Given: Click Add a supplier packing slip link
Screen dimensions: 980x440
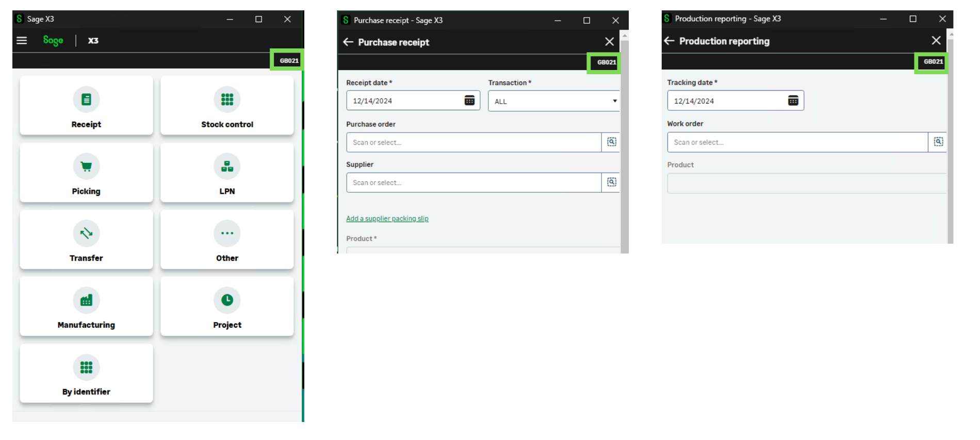Looking at the screenshot, I should coord(387,218).
